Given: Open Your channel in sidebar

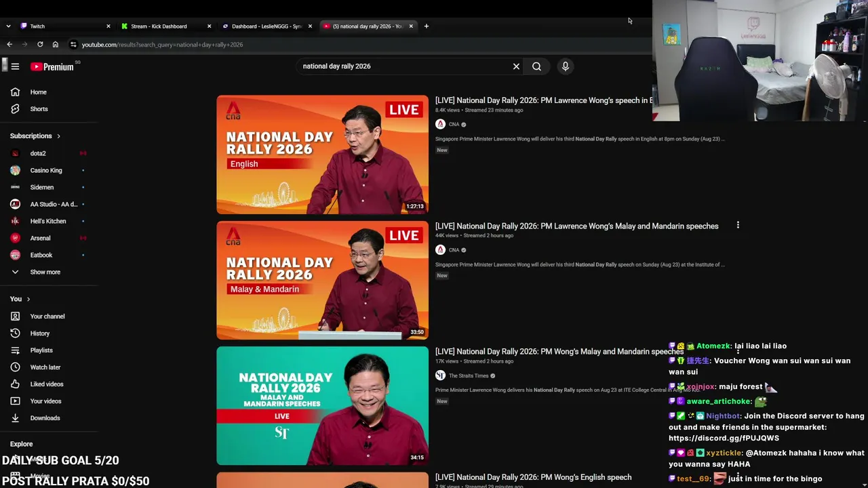Looking at the screenshot, I should pos(47,317).
